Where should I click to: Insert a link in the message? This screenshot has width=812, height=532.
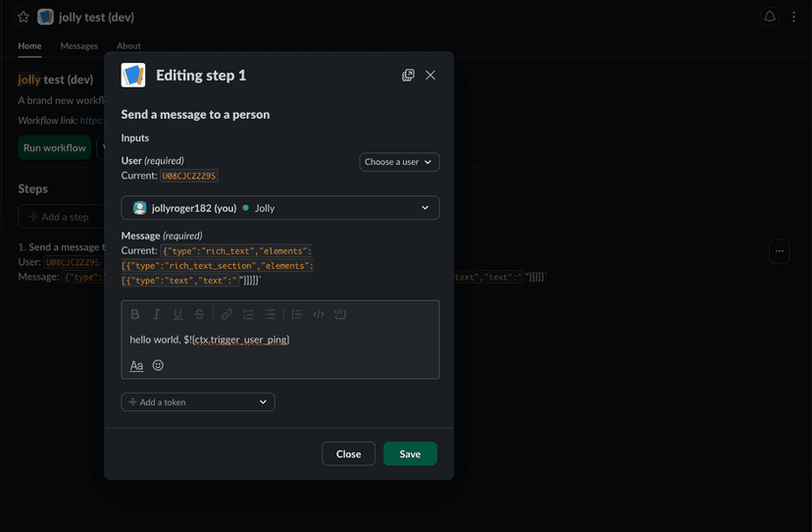227,314
